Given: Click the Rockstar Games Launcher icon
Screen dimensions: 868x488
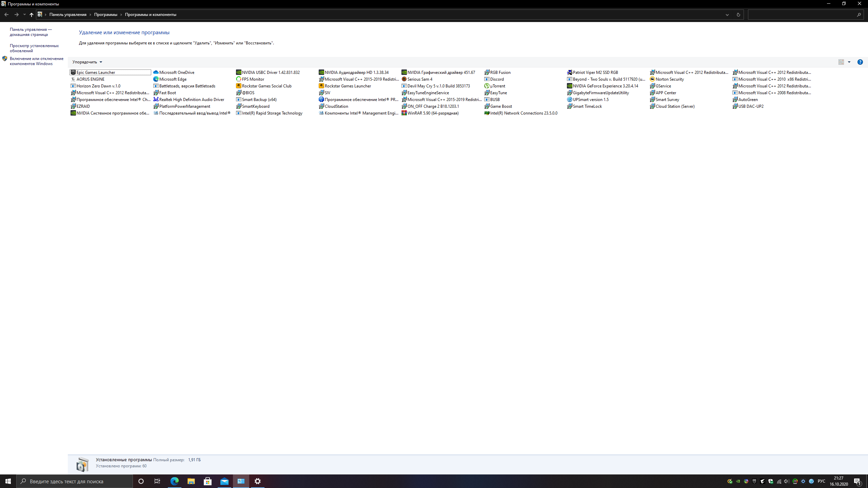Looking at the screenshot, I should tap(321, 86).
